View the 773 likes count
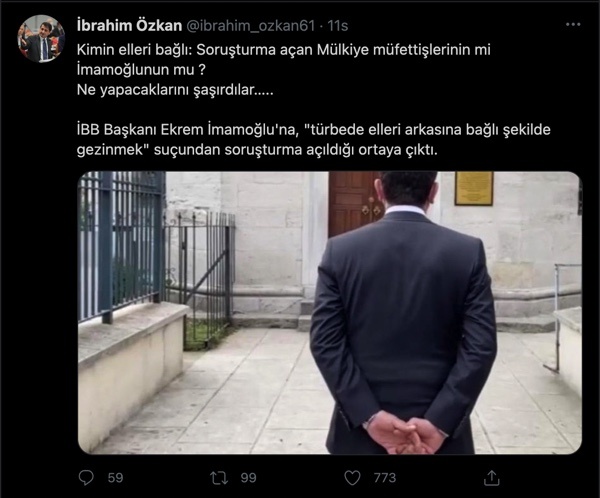 (x=385, y=478)
